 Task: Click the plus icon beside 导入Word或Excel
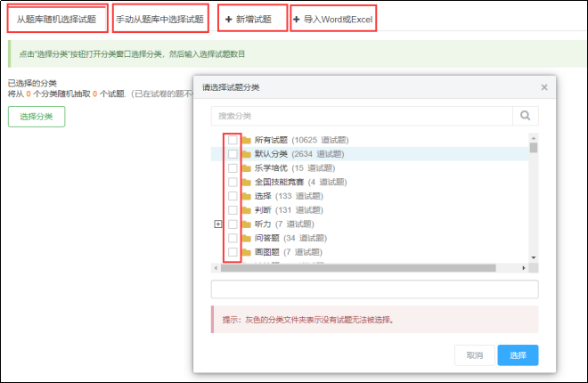click(297, 19)
